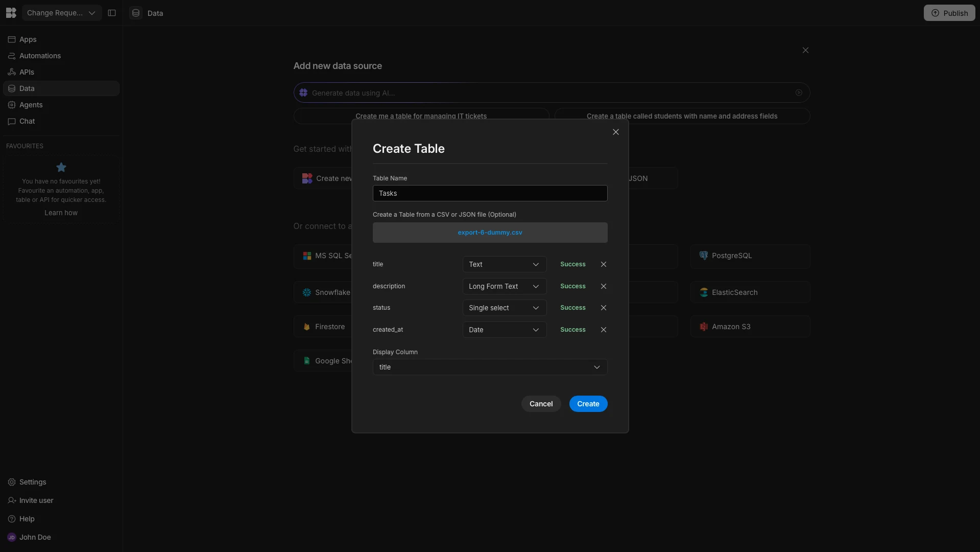Choose the students table suggestion

pos(682,116)
